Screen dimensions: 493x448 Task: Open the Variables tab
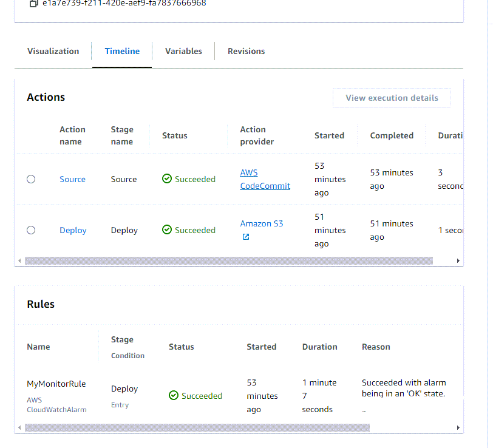[x=183, y=51]
